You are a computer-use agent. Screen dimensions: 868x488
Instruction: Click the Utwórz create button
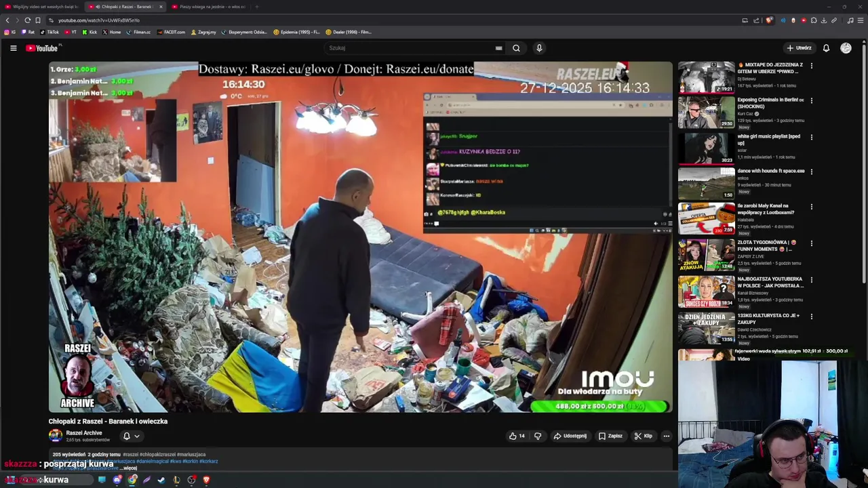pyautogui.click(x=799, y=48)
